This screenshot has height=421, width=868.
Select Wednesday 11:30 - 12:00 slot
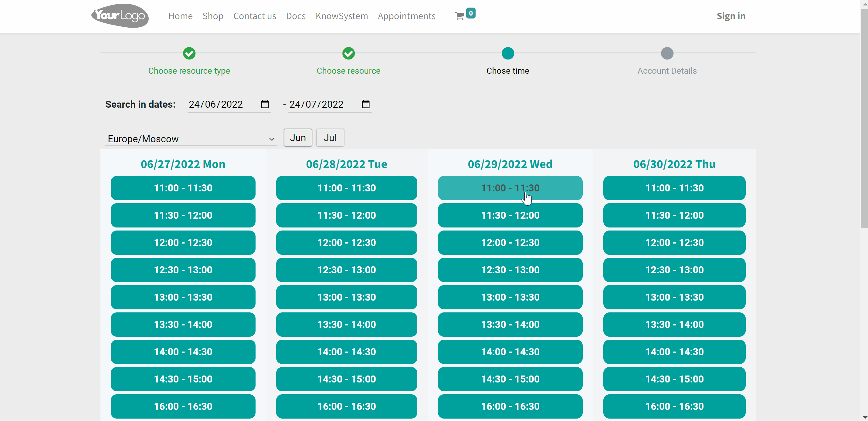[x=510, y=215]
